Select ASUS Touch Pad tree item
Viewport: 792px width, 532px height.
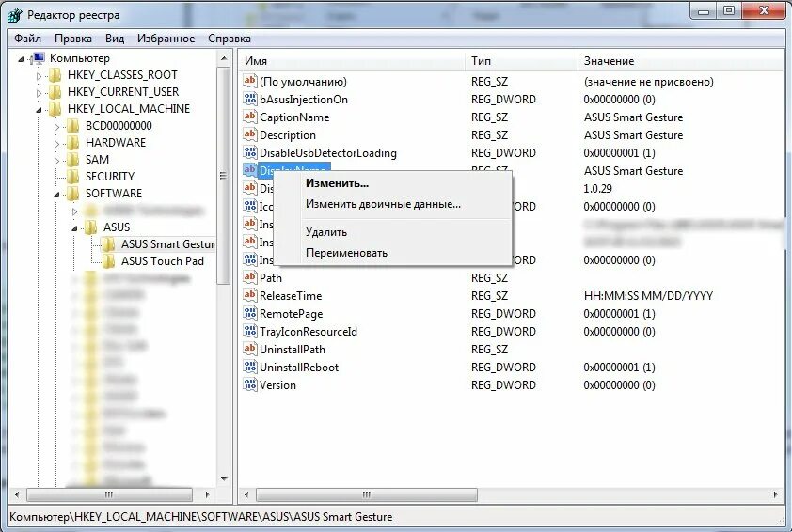click(162, 261)
